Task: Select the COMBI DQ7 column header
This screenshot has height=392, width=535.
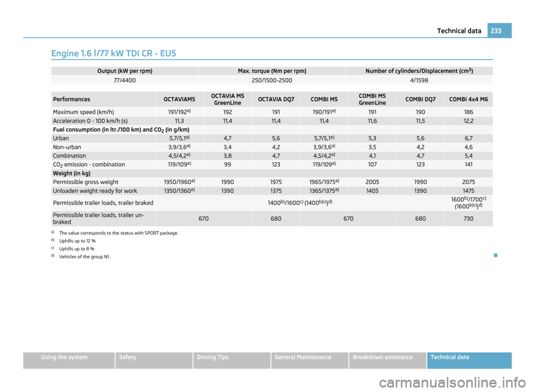Action: tap(420, 99)
